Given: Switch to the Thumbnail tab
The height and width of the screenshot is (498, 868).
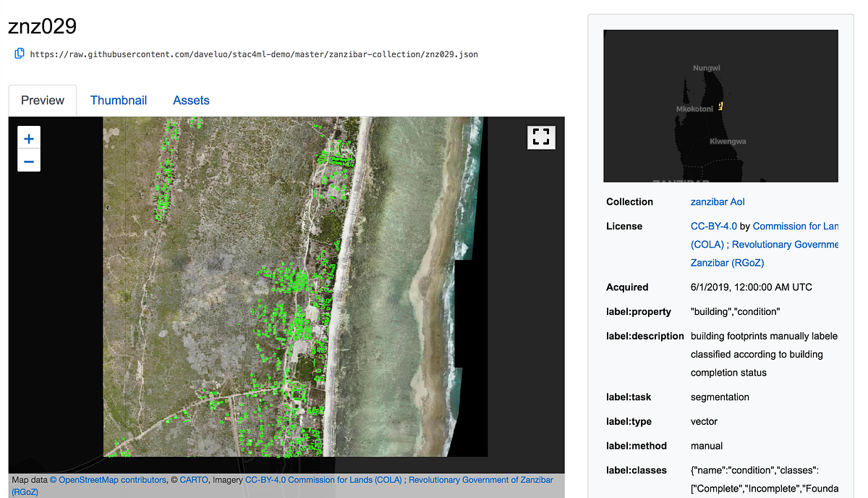Looking at the screenshot, I should pos(119,101).
